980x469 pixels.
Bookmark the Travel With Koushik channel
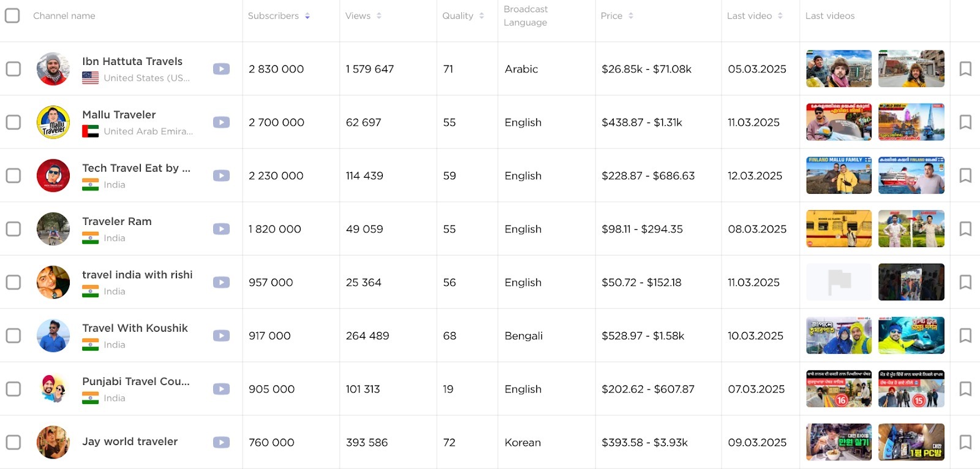click(x=965, y=335)
